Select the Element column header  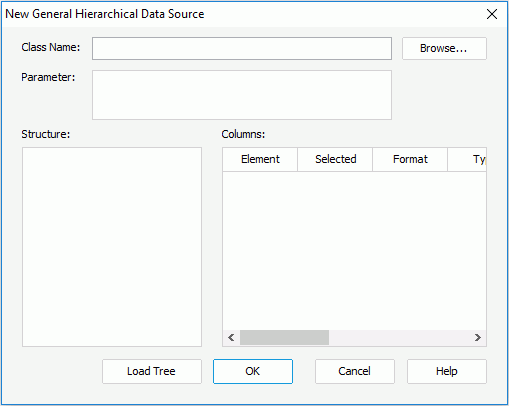coord(260,159)
